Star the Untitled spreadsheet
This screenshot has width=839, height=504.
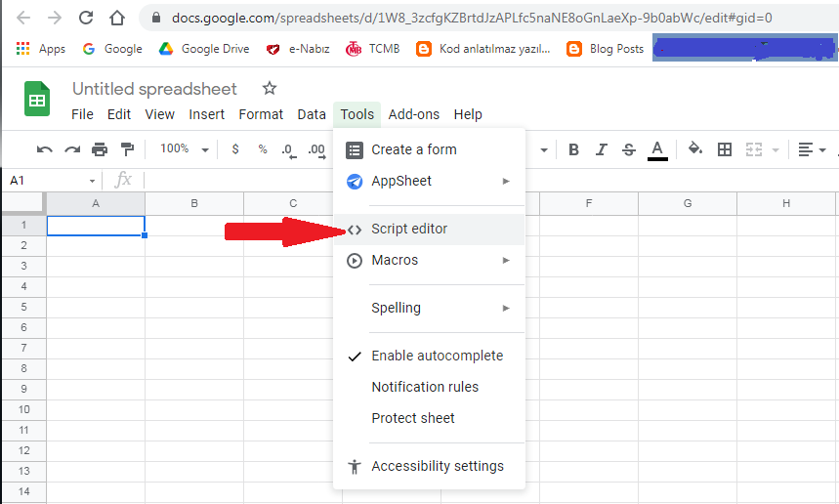[270, 89]
